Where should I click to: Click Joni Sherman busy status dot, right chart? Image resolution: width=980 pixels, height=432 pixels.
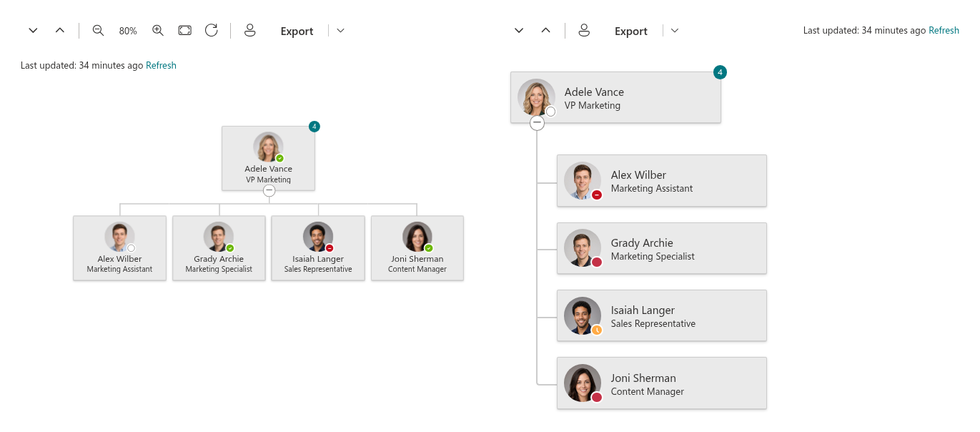click(x=596, y=397)
